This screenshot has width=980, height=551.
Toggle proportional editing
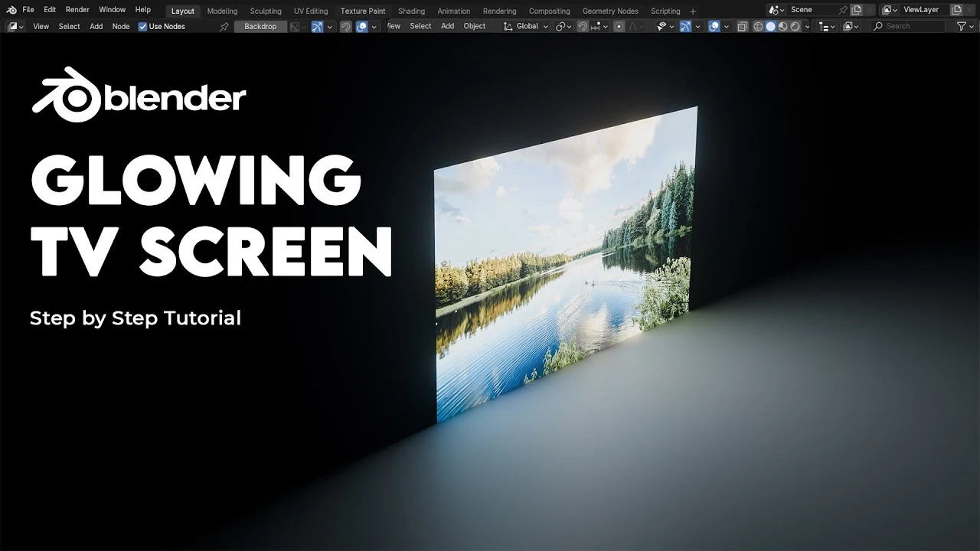pos(619,26)
